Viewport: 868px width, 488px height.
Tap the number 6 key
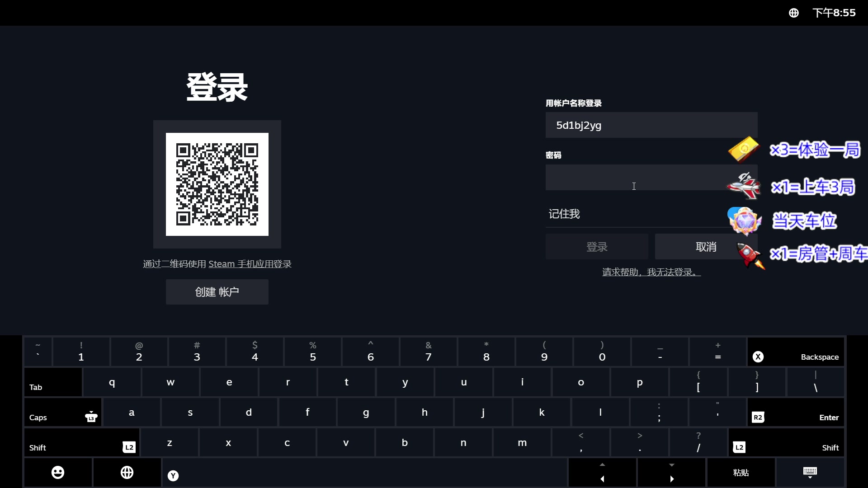coord(371,352)
